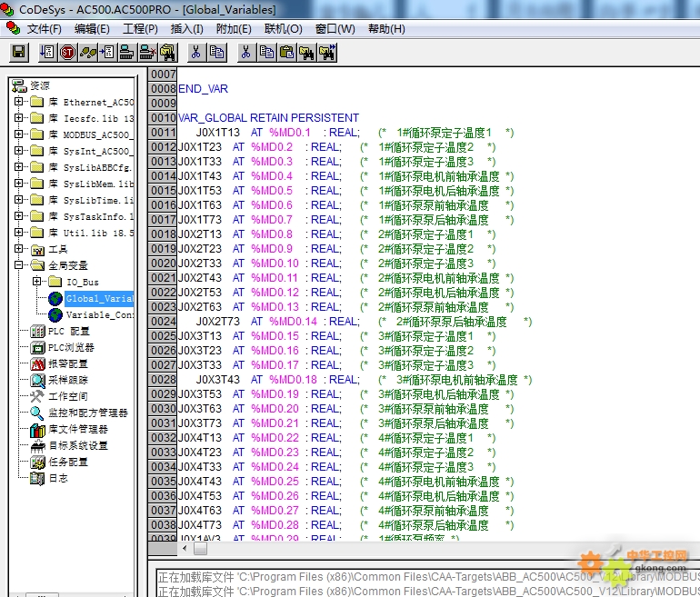Open the 联机(O) menu
Viewport: 700px width, 597px height.
tap(284, 29)
